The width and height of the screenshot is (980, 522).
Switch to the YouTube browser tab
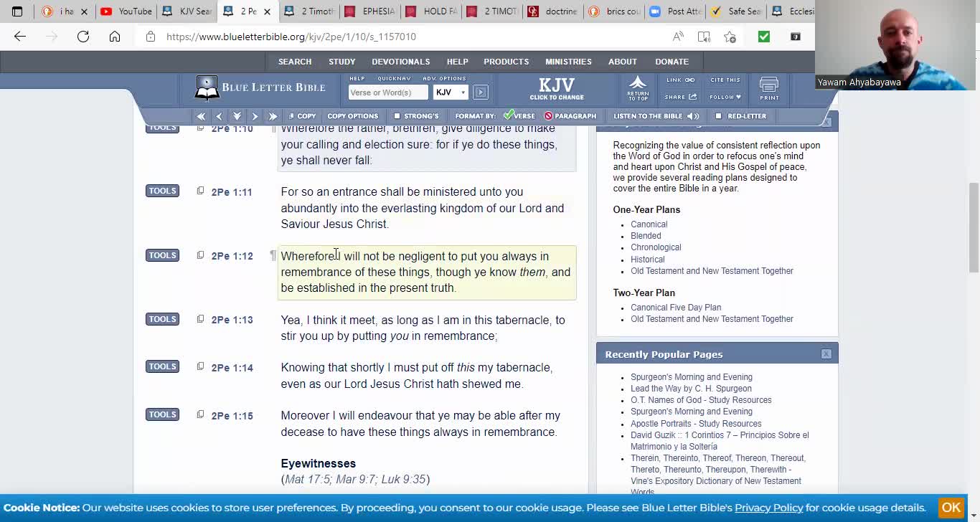tap(126, 11)
